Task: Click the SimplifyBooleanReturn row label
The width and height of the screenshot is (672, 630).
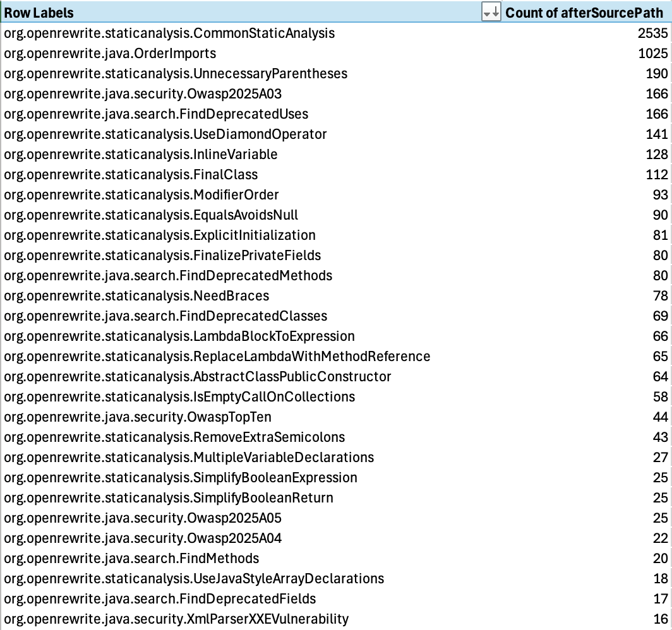Action: [169, 497]
